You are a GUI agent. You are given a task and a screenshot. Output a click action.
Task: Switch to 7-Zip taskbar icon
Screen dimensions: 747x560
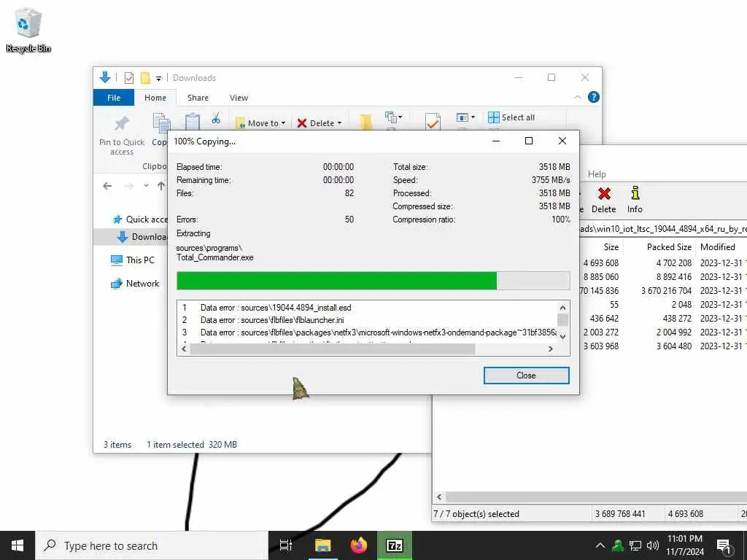tap(395, 545)
